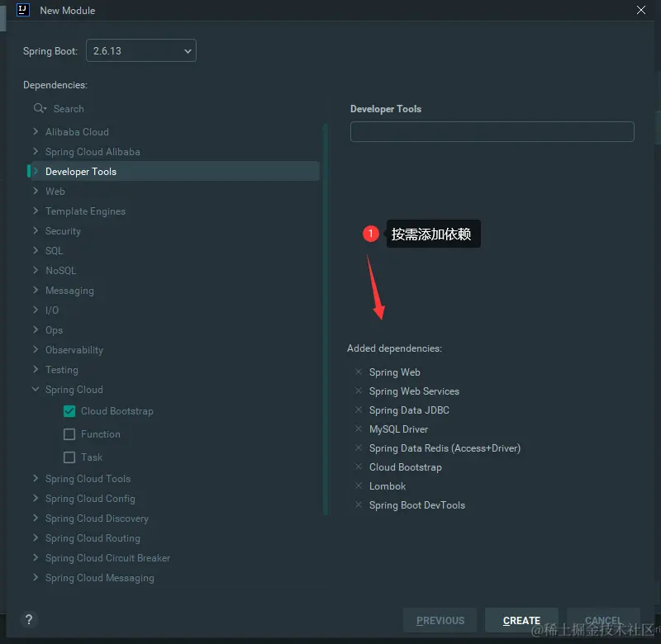Expand the Spring Cloud Messaging category
Viewport: 661px width, 644px height.
[x=36, y=577]
